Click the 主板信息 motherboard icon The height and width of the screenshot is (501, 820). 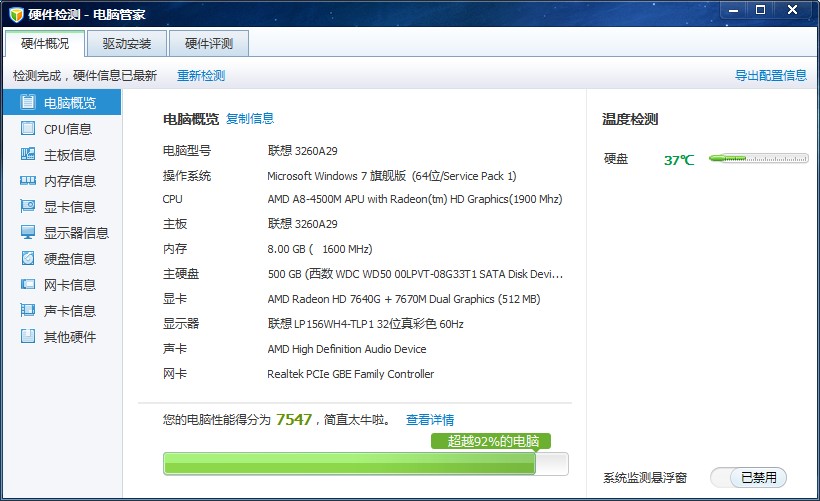pos(28,154)
